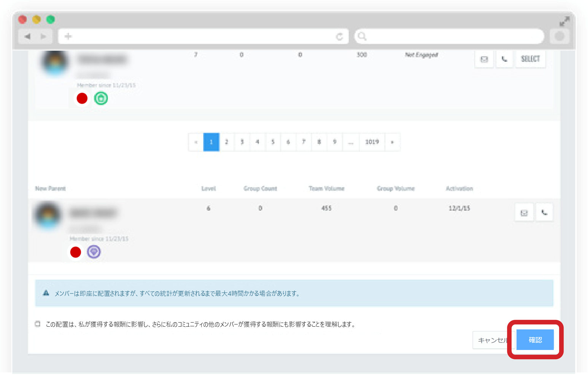
Task: Go to page 8
Action: (319, 142)
